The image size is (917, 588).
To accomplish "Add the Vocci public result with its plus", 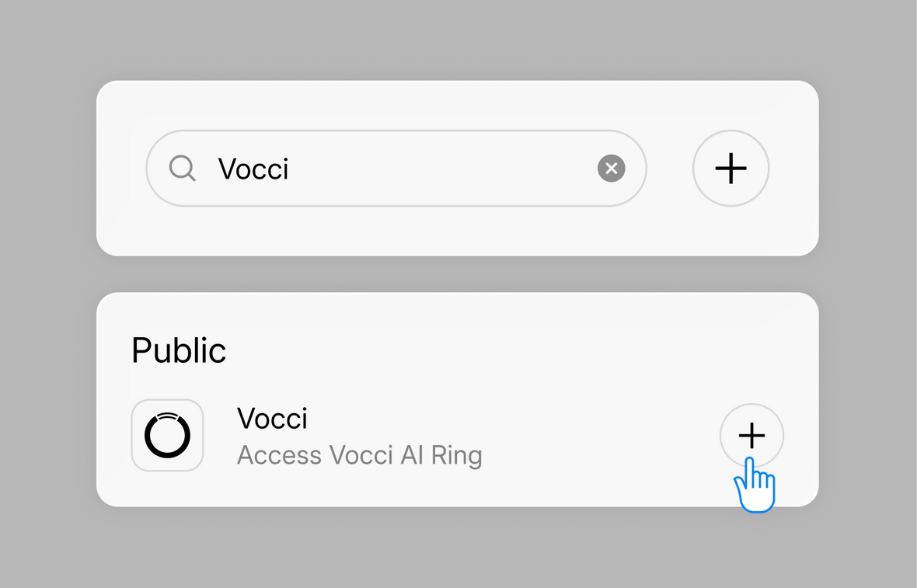I will [751, 436].
